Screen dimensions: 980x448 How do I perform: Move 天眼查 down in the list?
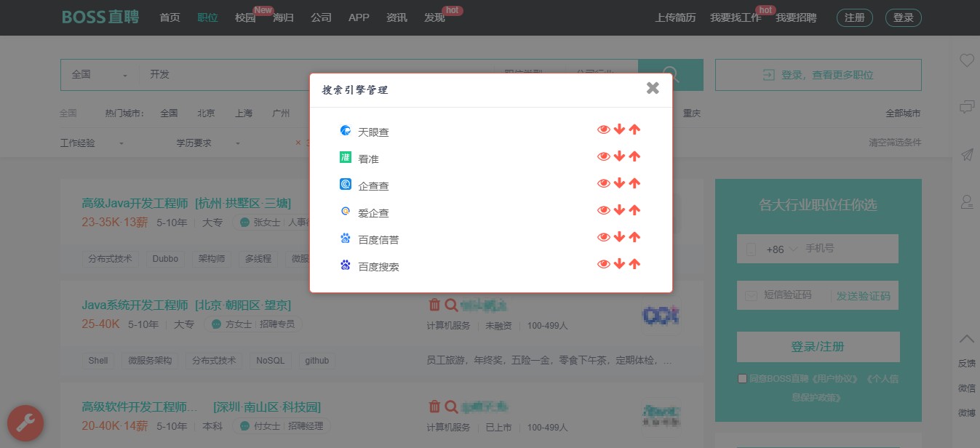point(619,129)
